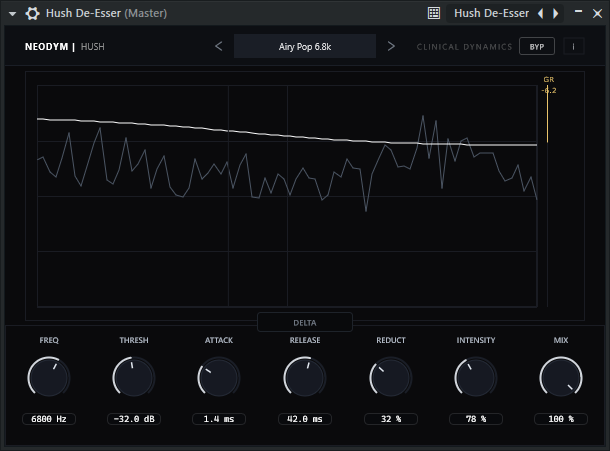Toggle the BYP bypass button
The width and height of the screenshot is (610, 451).
pos(536,46)
